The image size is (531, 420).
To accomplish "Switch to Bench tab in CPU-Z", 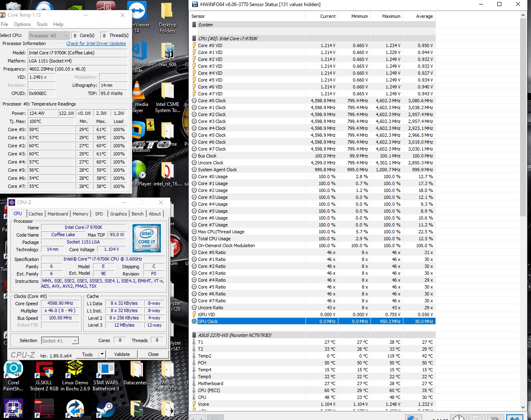I will 137,214.
